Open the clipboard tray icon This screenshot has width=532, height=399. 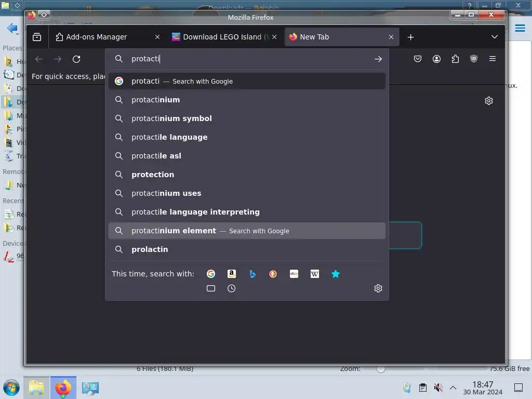(x=423, y=388)
